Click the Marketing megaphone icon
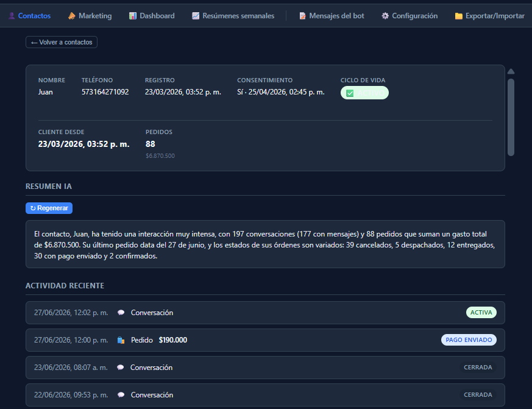The width and height of the screenshot is (532, 409). coord(71,16)
